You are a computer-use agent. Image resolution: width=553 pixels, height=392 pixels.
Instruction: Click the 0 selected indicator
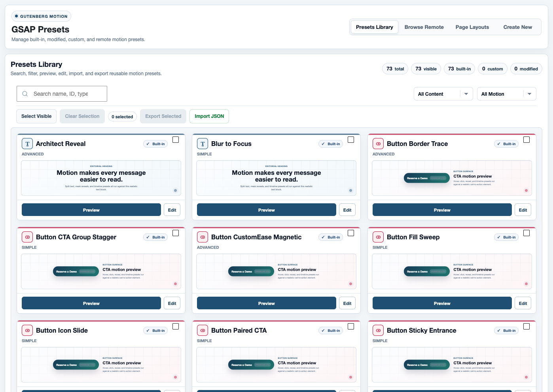click(x=122, y=117)
